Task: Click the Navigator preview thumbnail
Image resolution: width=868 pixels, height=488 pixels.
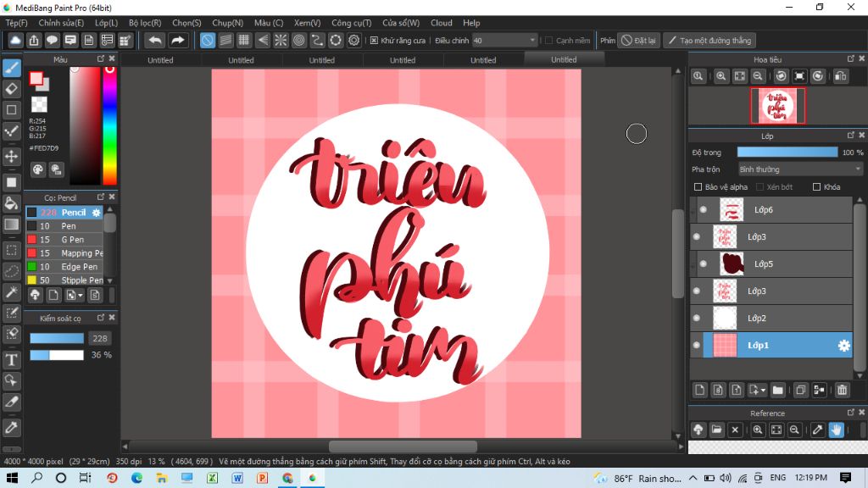Action: tap(778, 106)
